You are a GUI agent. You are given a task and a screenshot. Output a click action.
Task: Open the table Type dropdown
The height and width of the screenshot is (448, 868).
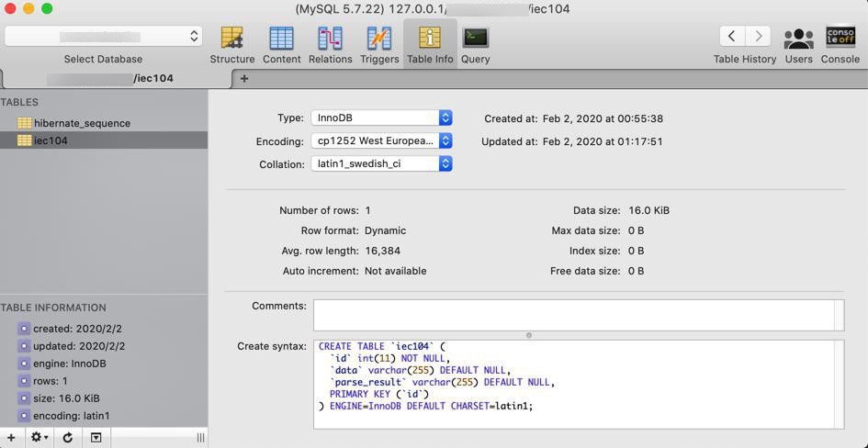coord(381,118)
